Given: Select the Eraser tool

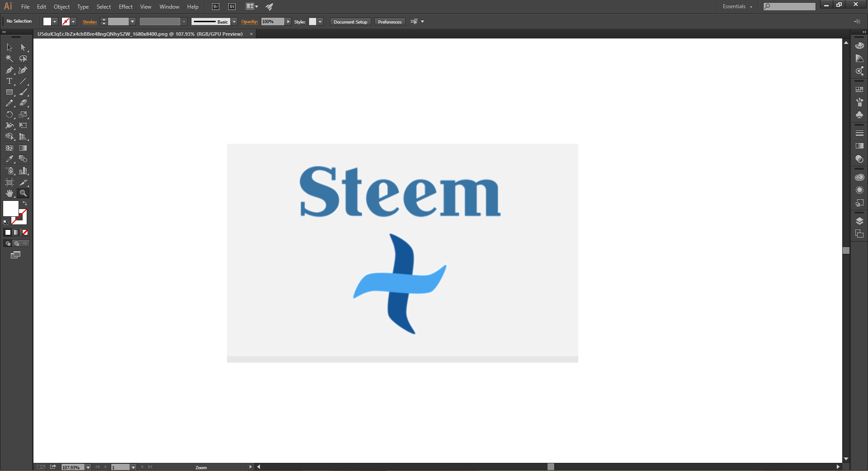Looking at the screenshot, I should (x=23, y=103).
